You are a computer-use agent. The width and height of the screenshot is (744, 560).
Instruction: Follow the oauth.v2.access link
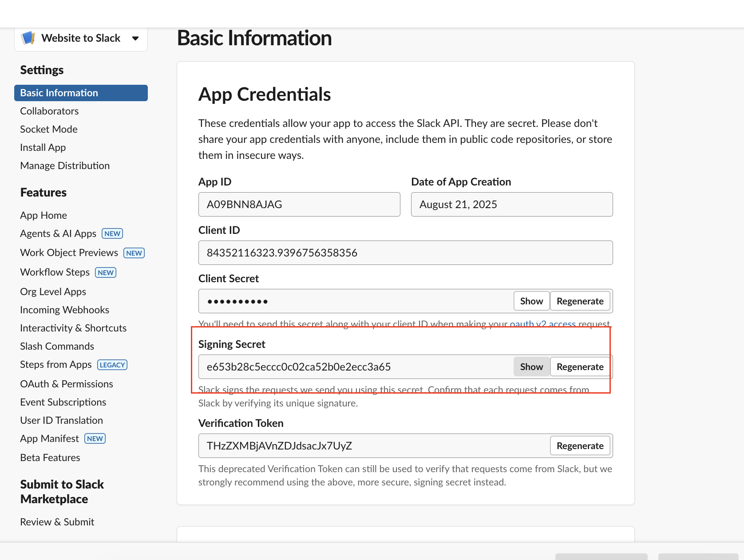(542, 323)
